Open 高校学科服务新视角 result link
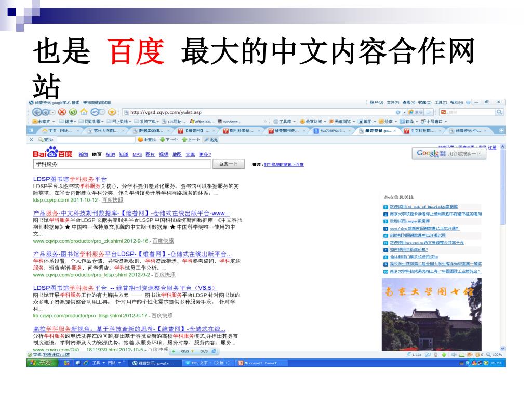This screenshot has width=532, height=399. tap(129, 329)
